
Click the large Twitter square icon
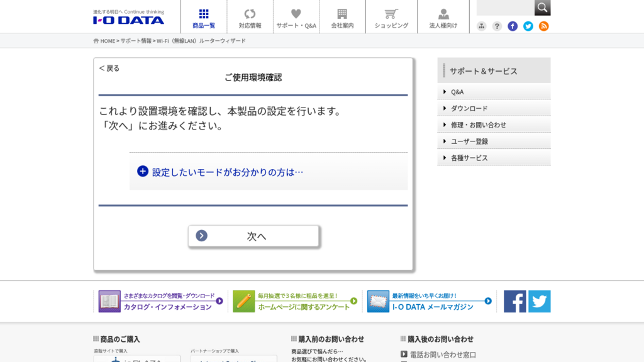pos(540,302)
